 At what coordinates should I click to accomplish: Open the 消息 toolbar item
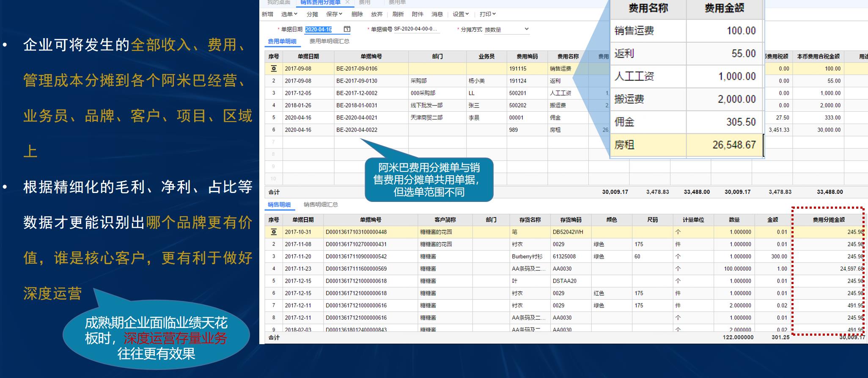437,14
